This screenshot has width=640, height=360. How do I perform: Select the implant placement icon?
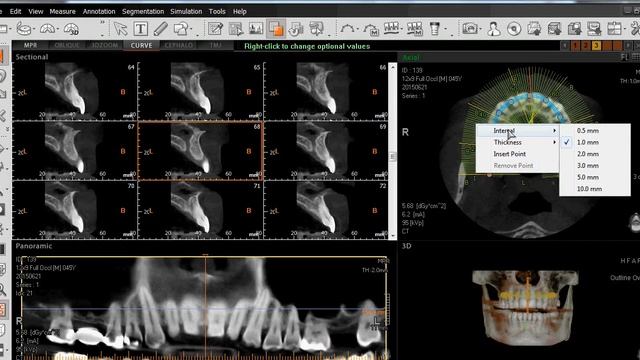click(435, 29)
